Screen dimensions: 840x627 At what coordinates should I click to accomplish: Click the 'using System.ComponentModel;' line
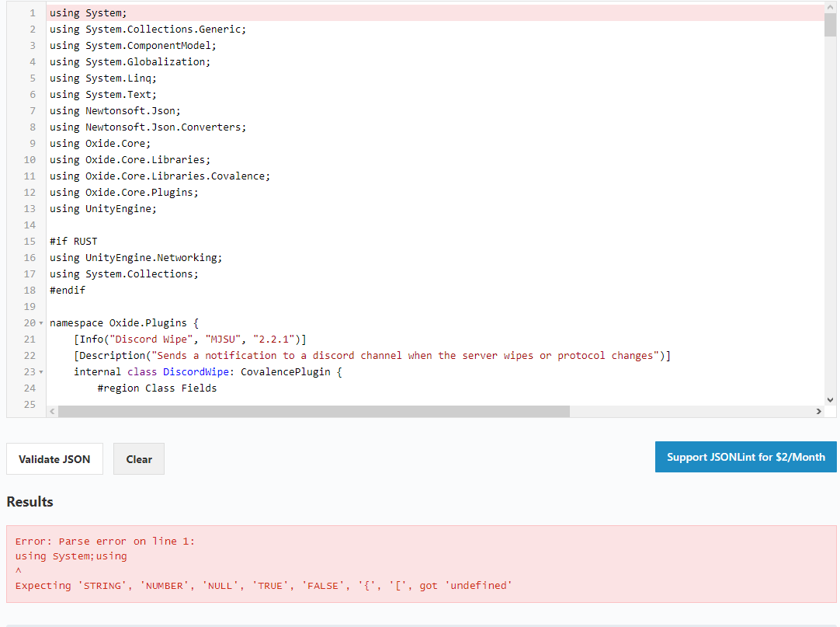pos(133,46)
